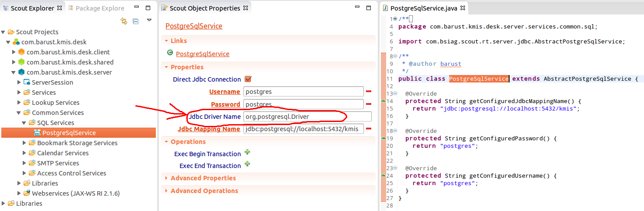Collapse the Scout Projects tree node
Image resolution: width=644 pixels, height=211 pixels.
pyautogui.click(x=4, y=32)
